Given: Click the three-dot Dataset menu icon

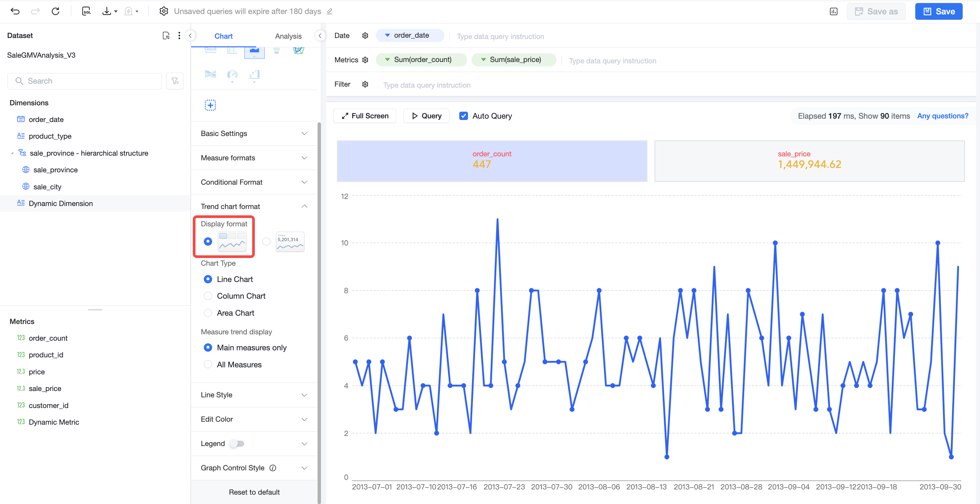Looking at the screenshot, I should (x=179, y=36).
